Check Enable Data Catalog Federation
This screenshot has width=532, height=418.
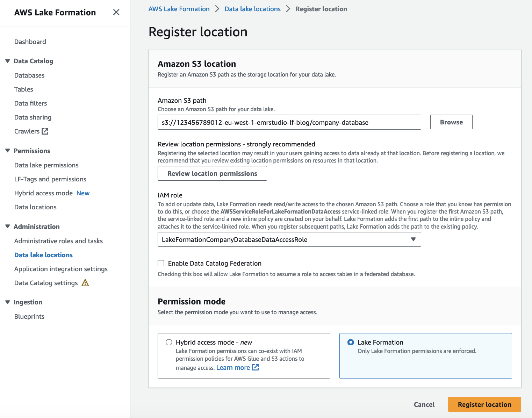161,263
